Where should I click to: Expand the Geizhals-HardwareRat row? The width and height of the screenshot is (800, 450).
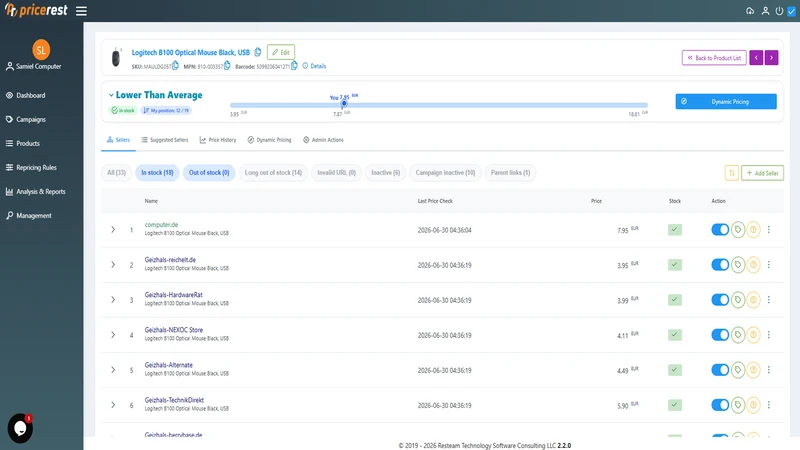tap(113, 300)
